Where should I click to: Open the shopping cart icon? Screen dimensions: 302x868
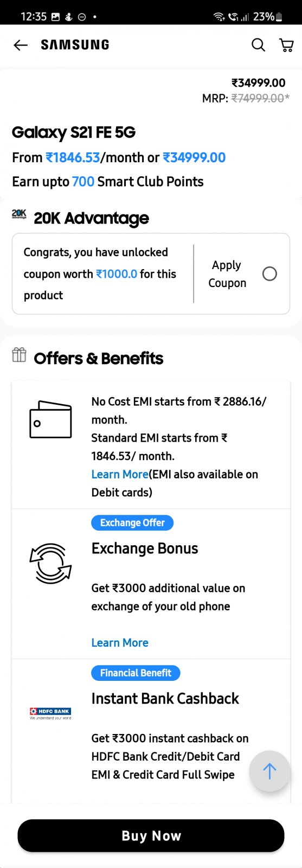click(x=286, y=45)
